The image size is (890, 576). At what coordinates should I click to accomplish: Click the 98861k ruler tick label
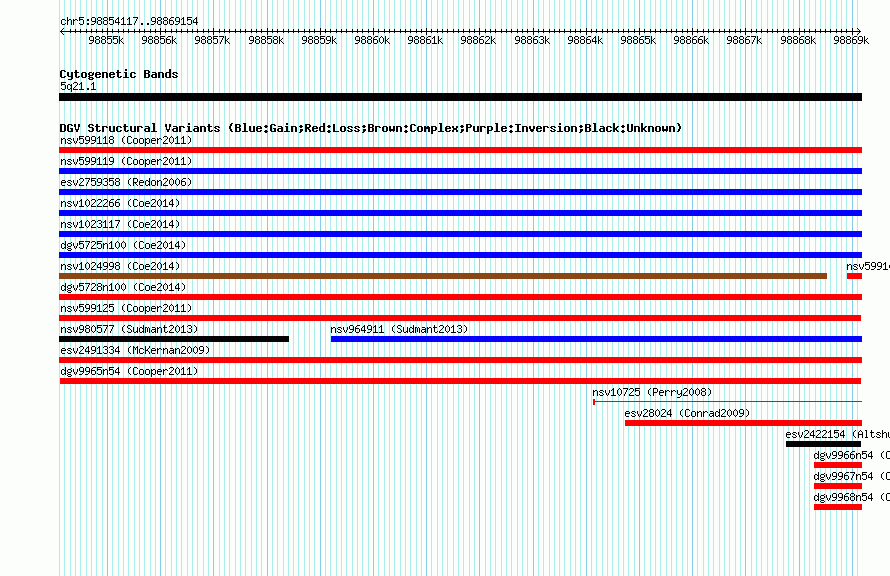coord(425,40)
